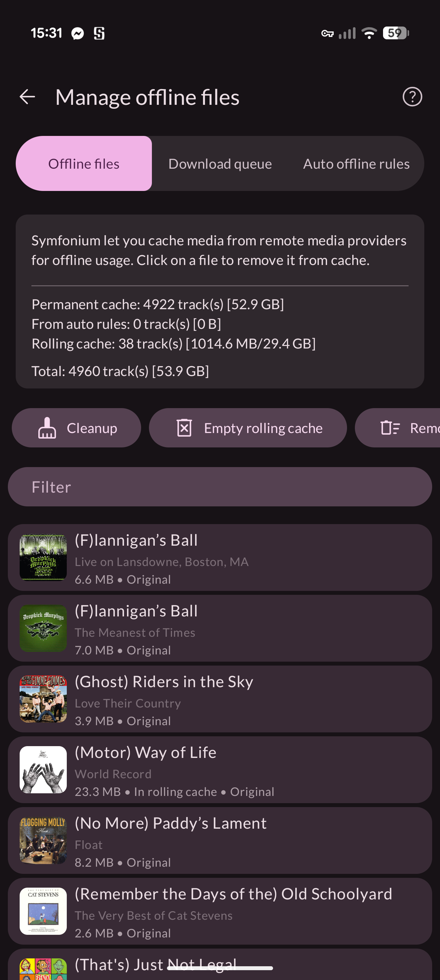Tap the Live on Lansdowne album cover

point(43,558)
